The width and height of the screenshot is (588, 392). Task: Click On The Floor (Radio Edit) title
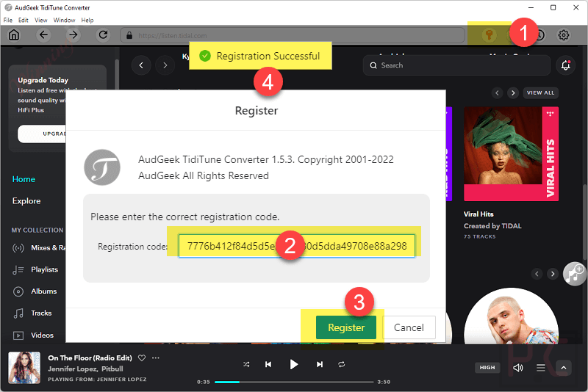click(x=90, y=358)
